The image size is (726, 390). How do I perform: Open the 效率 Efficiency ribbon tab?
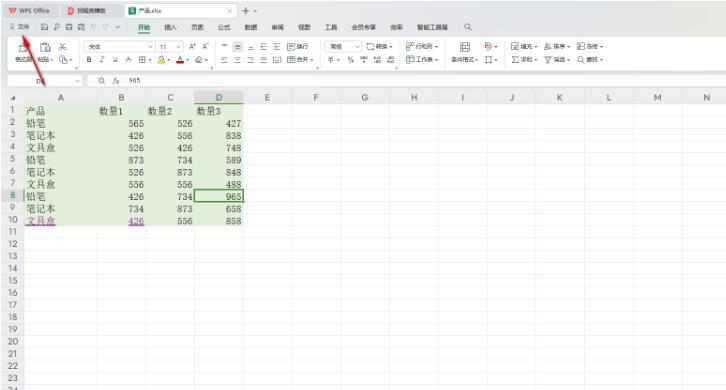point(396,27)
